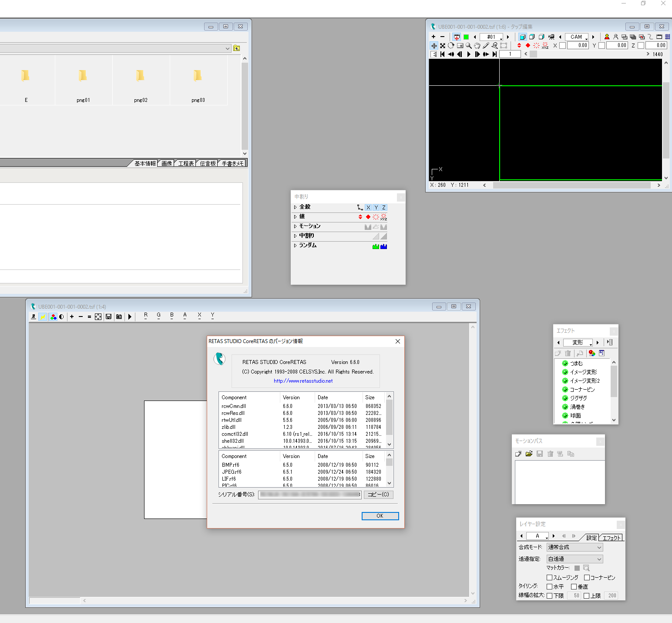This screenshot has width=672, height=623.
Task: Switch to the 工程表 tab
Action: (x=186, y=164)
